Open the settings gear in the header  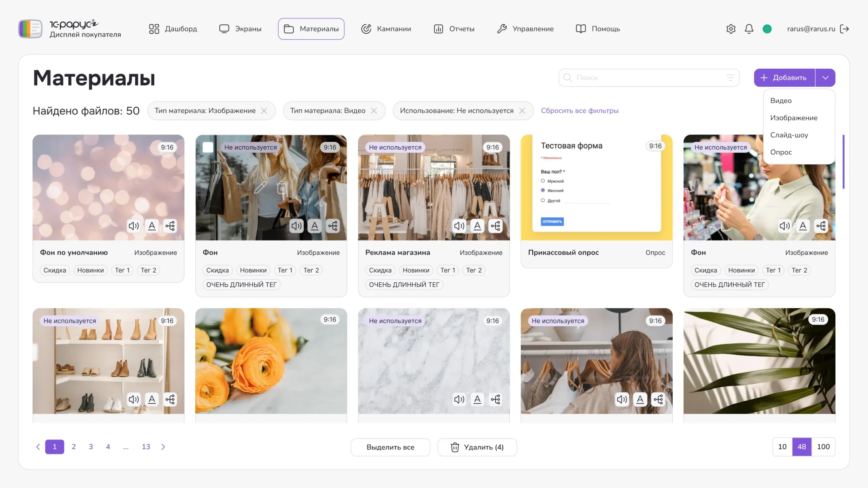pos(731,29)
